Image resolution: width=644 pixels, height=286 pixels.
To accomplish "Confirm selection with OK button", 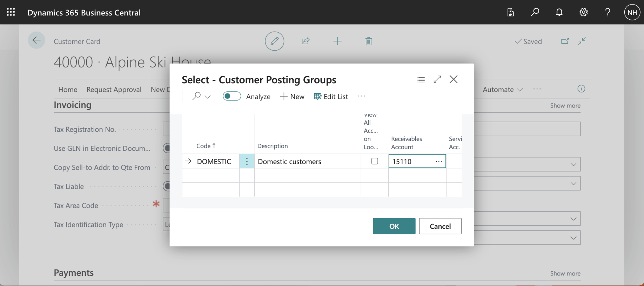I will [394, 226].
